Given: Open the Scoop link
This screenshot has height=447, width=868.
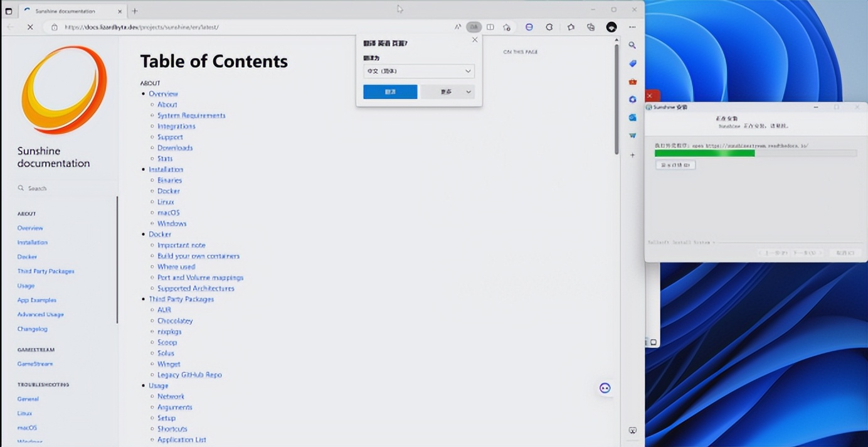Looking at the screenshot, I should (167, 342).
